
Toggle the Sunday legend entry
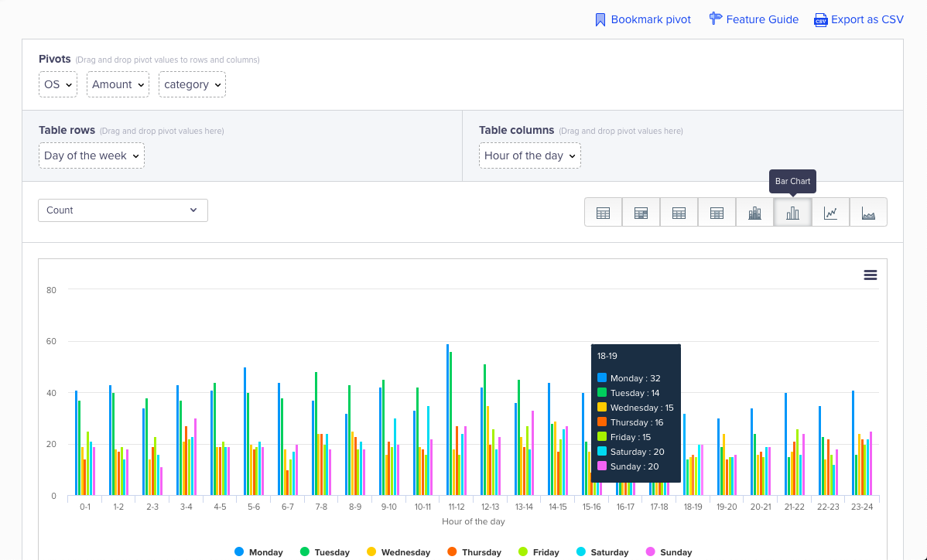(668, 552)
